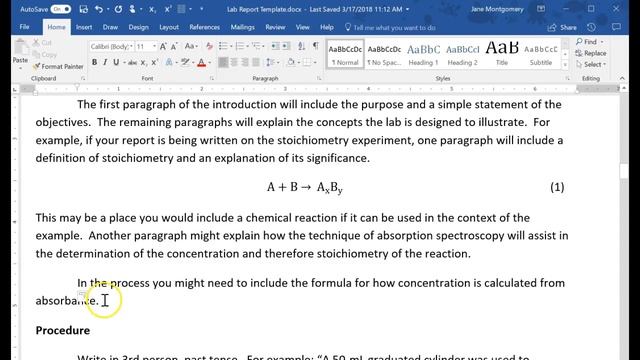Align text right
The image size is (640, 360).
(245, 62)
